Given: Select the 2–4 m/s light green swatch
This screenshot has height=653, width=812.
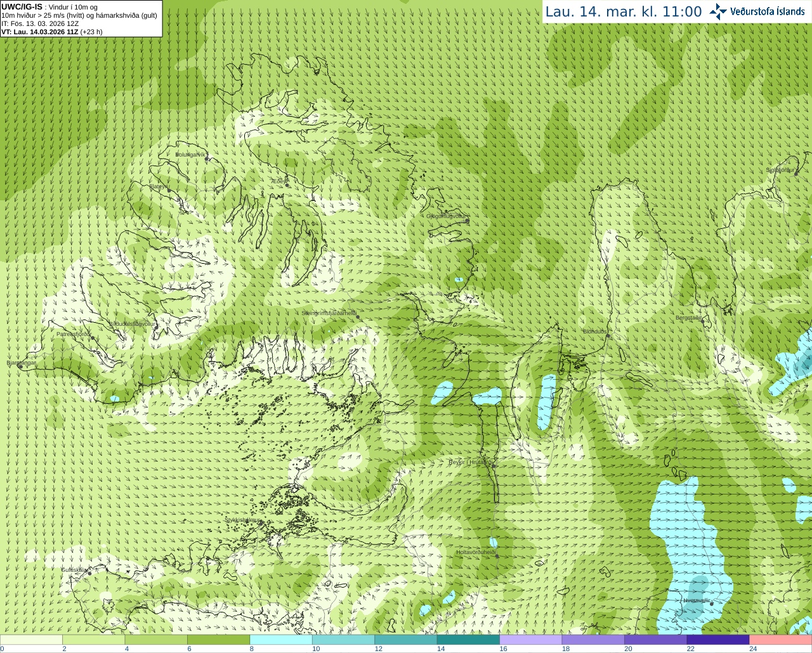Looking at the screenshot, I should 94,640.
